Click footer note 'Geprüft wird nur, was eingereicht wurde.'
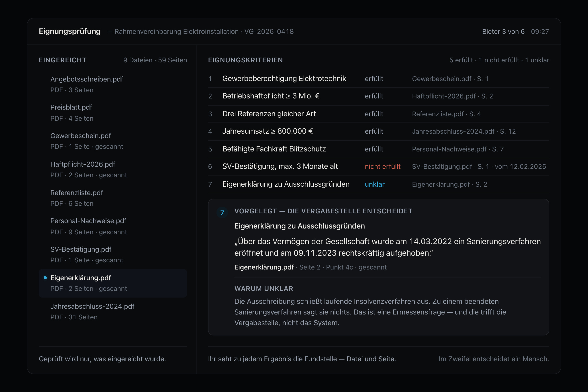The image size is (588, 392). coord(102,359)
